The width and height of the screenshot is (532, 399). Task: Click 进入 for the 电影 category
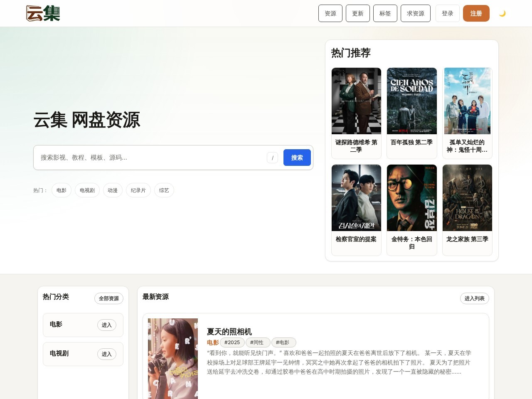[107, 325]
